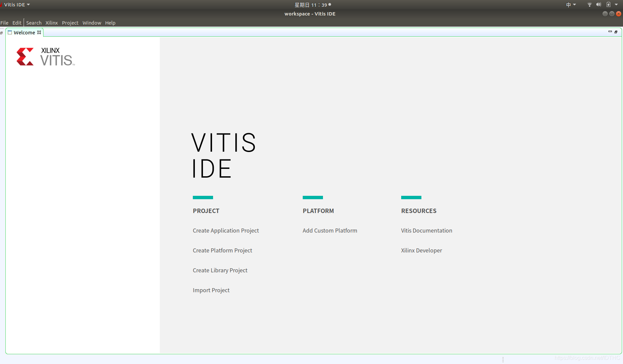Viewport: 623px width, 364px height.
Task: Open the Vitis IDE application menu dropdown
Action: click(x=17, y=5)
